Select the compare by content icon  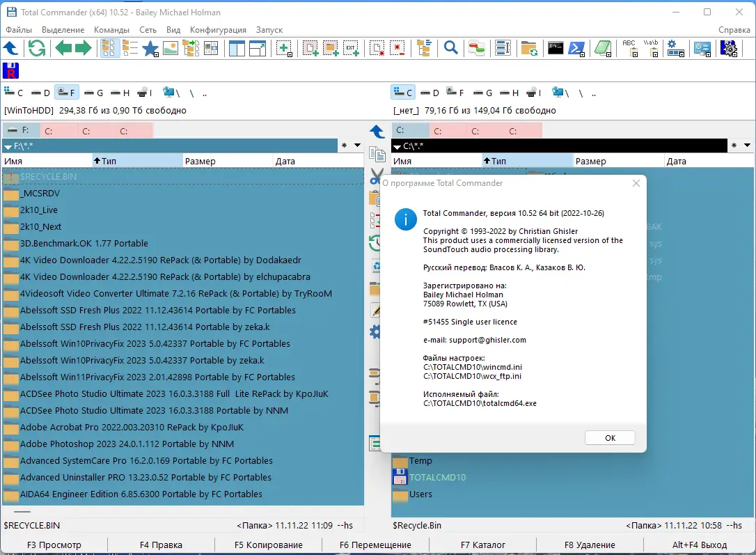476,48
